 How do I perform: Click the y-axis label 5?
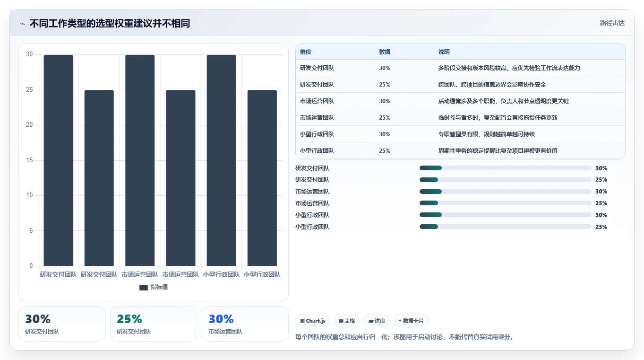coord(31,231)
